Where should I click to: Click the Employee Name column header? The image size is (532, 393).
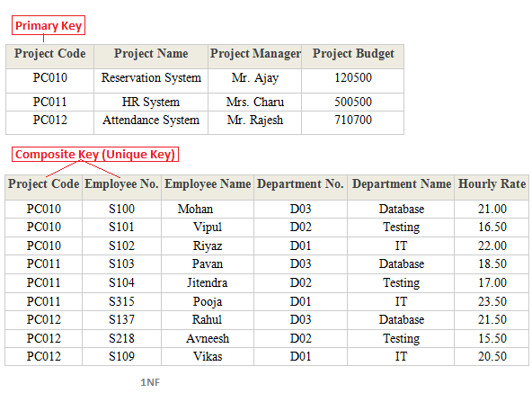pos(208,183)
